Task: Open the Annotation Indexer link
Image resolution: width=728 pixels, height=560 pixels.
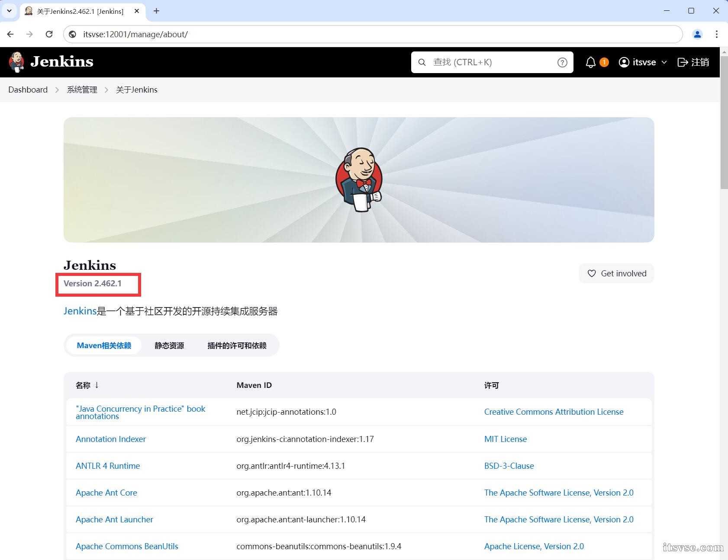Action: coord(111,439)
